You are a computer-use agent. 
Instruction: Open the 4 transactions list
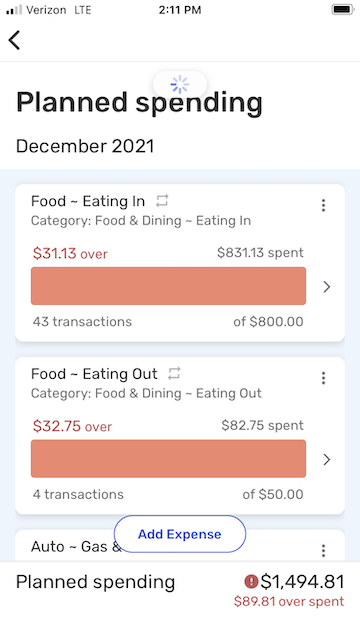[x=78, y=494]
